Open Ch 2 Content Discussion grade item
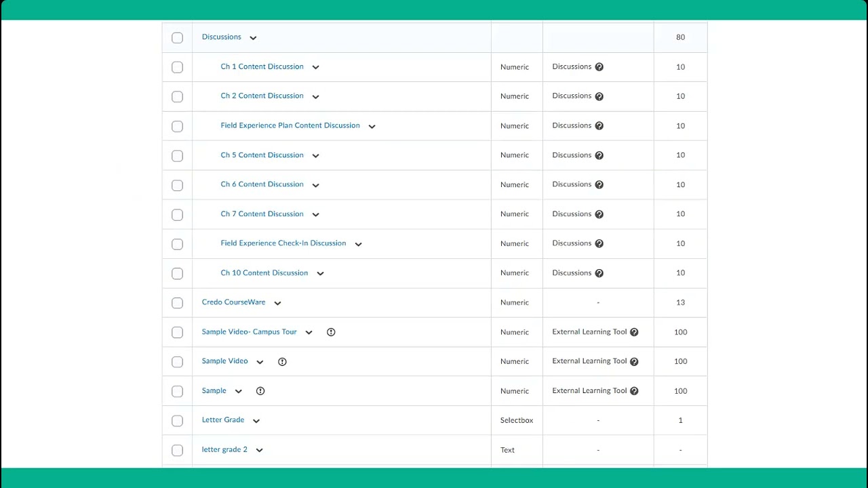868x488 pixels. 262,96
